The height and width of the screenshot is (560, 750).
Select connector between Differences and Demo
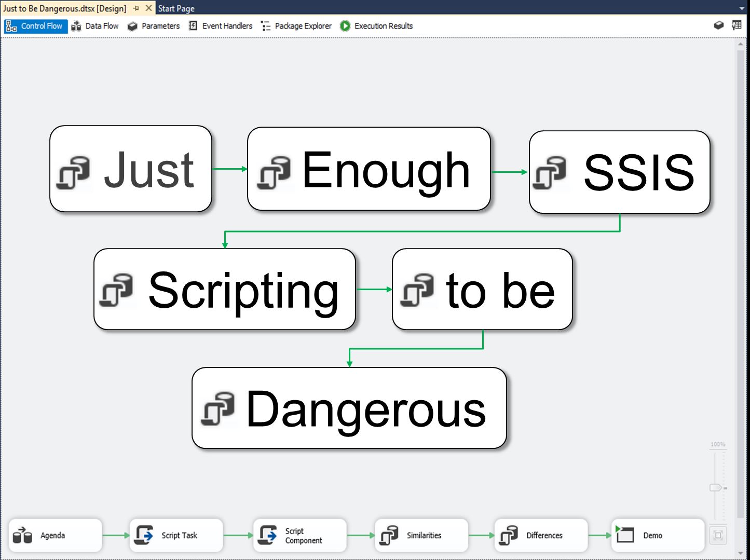coord(600,535)
